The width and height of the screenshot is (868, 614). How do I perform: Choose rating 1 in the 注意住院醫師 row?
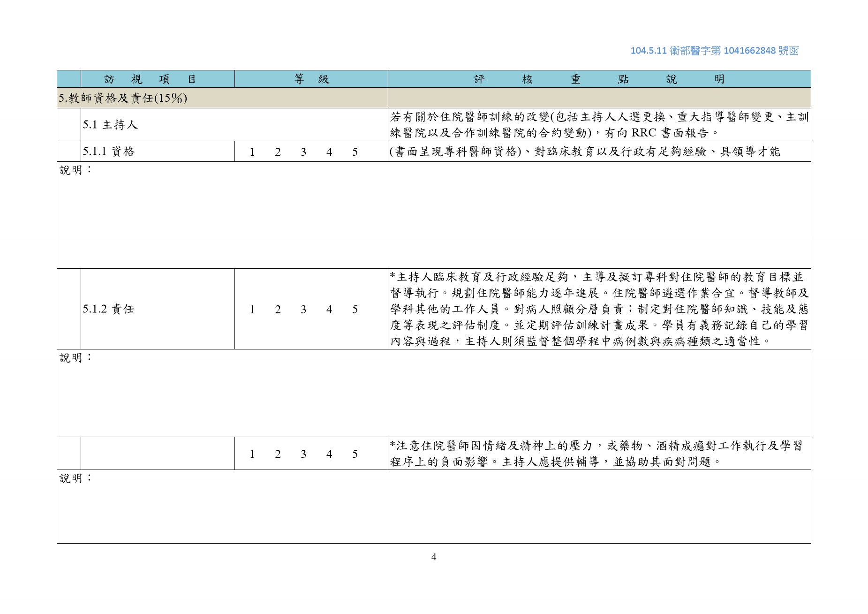(x=252, y=454)
